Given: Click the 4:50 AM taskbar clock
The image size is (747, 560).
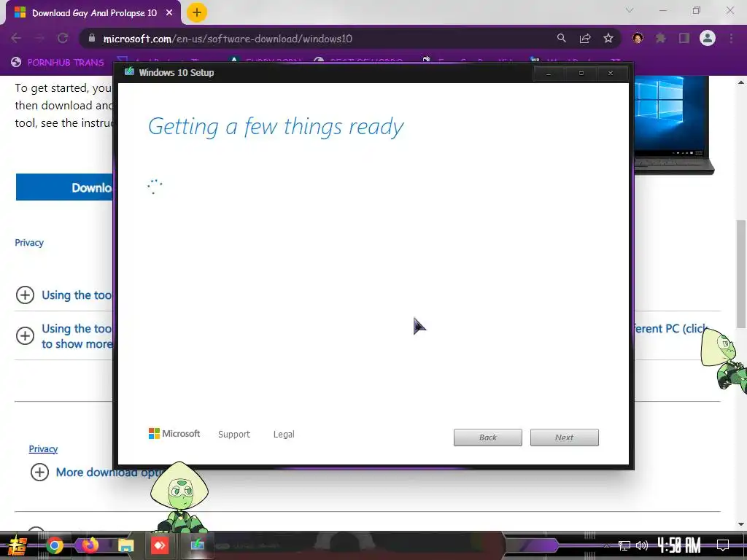Looking at the screenshot, I should pyautogui.click(x=679, y=545).
